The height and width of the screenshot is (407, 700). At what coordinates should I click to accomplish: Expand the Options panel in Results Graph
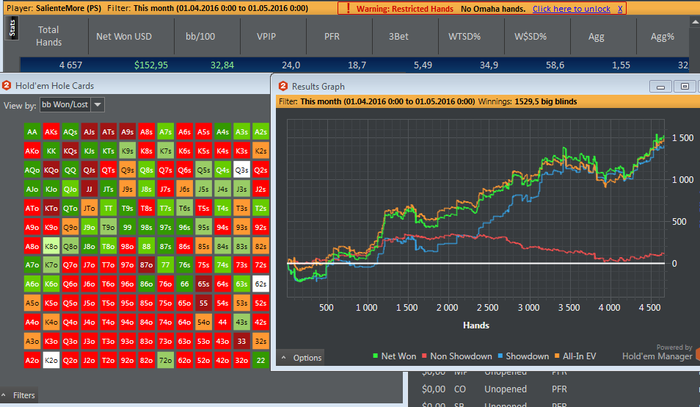(x=301, y=357)
